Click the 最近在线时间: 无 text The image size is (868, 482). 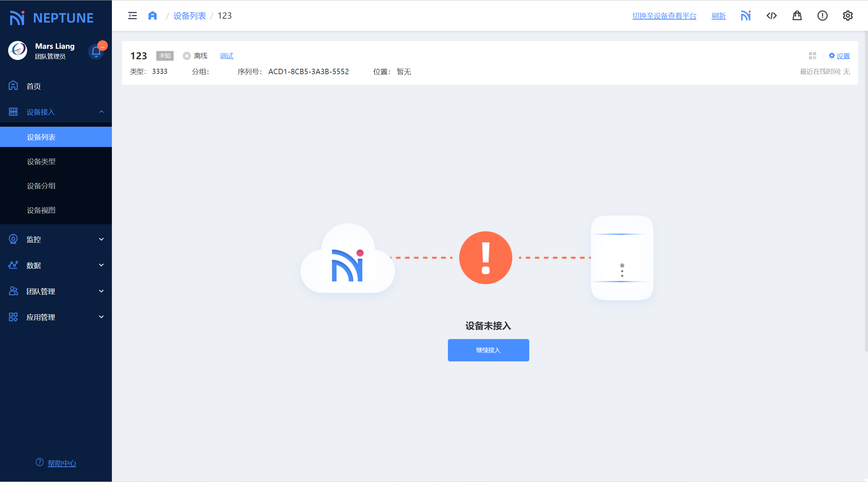(x=825, y=71)
